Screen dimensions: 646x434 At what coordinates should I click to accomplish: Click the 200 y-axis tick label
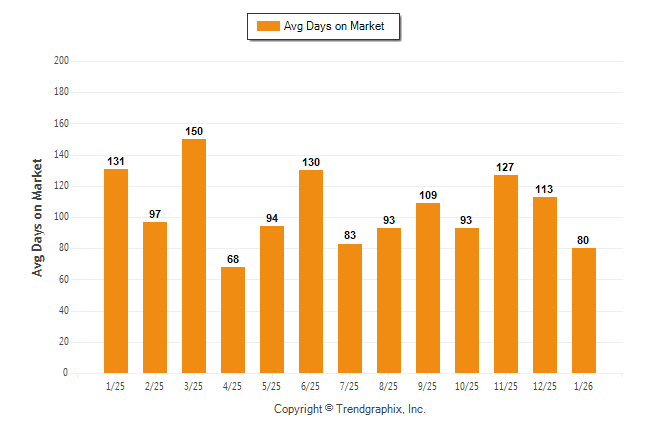tap(61, 61)
